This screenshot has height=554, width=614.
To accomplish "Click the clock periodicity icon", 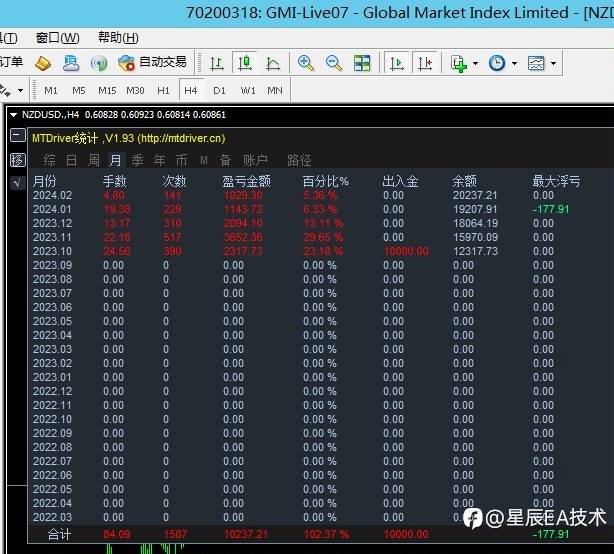I will (497, 63).
